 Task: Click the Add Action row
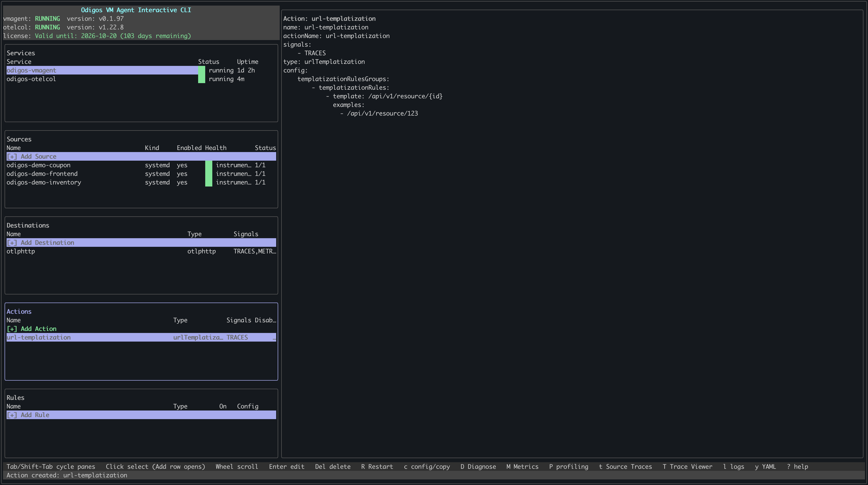141,329
